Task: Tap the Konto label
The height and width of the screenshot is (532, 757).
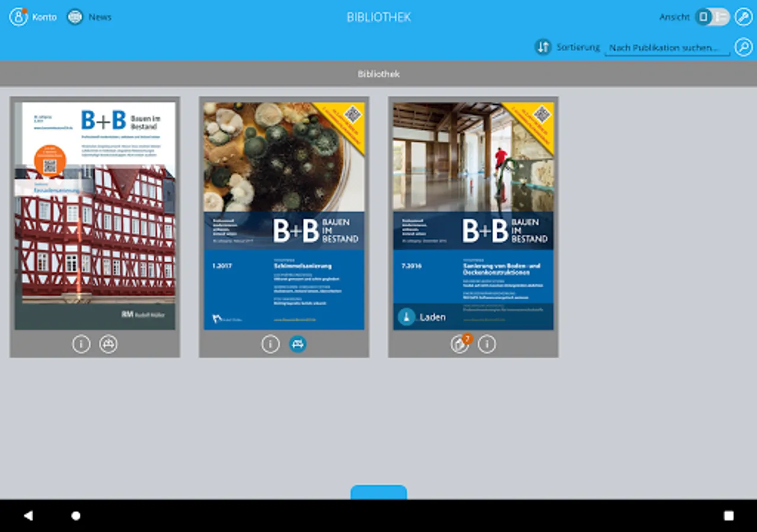Action: [x=44, y=17]
